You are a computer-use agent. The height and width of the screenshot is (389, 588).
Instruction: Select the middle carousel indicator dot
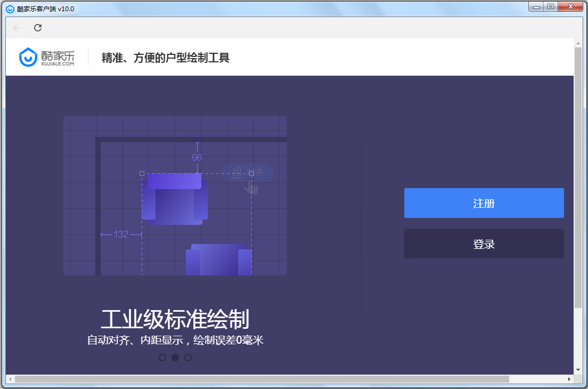[x=175, y=358]
